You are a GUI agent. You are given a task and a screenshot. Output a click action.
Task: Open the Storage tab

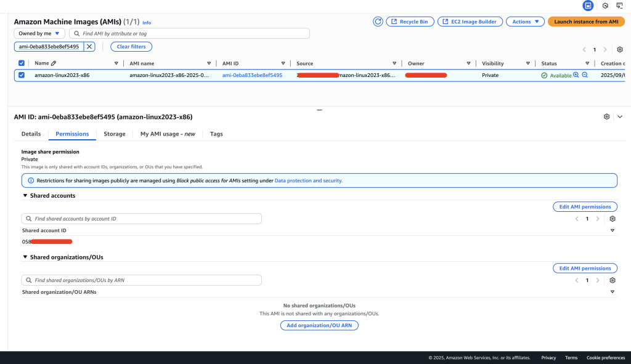click(115, 134)
